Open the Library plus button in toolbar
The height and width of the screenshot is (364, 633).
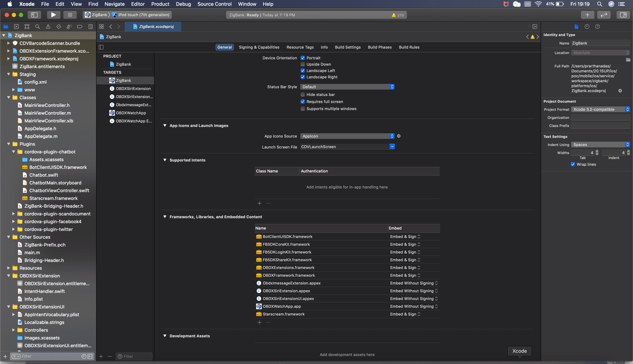(587, 15)
